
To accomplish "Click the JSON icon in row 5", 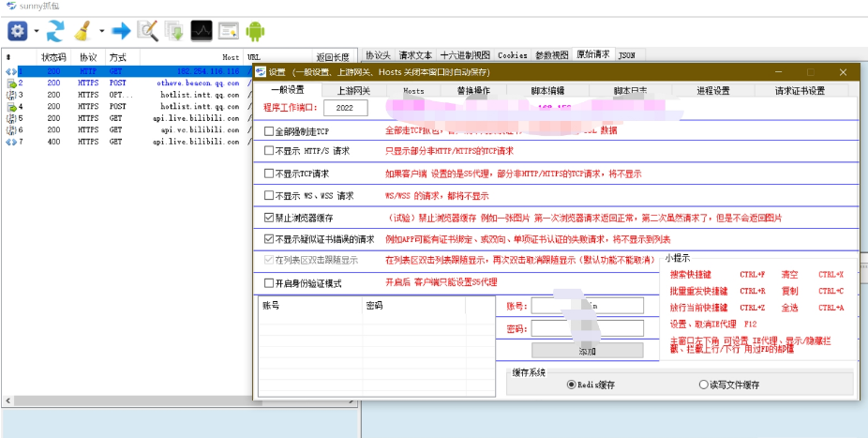I will [x=11, y=118].
